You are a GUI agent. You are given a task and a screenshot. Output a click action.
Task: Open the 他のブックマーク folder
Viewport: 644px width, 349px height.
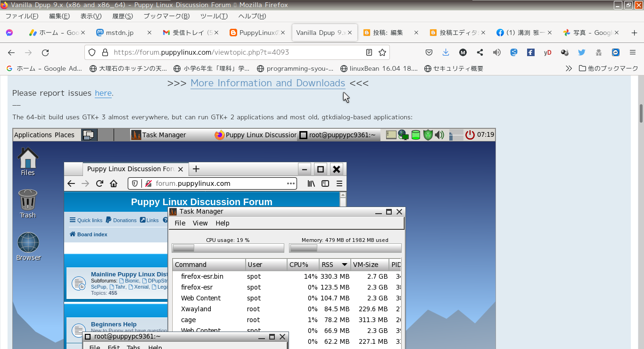609,68
